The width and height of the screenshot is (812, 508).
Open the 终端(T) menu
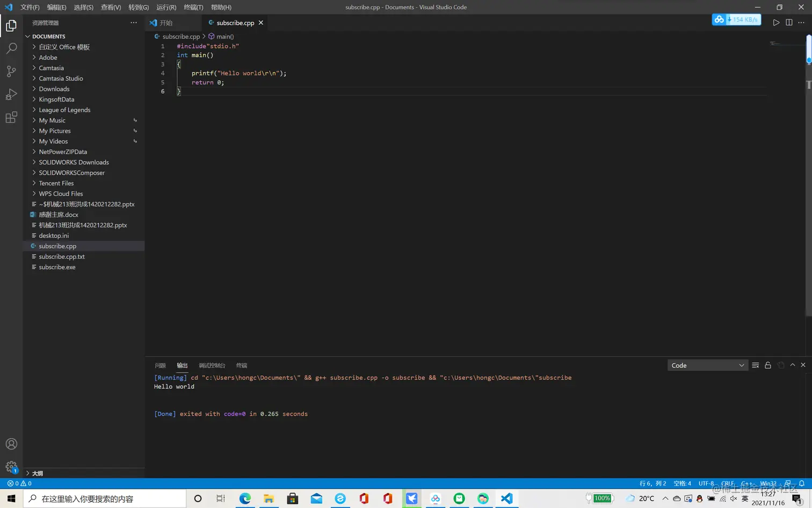pos(193,7)
